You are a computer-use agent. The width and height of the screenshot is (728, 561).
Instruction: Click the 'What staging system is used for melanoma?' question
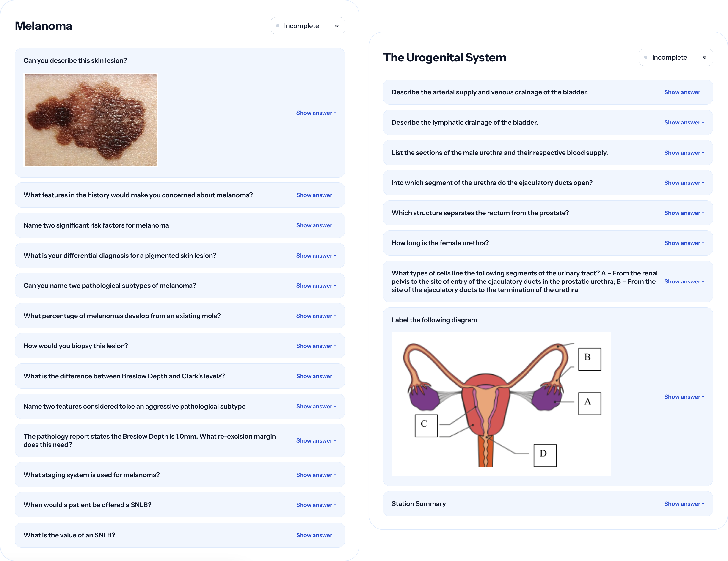92,475
